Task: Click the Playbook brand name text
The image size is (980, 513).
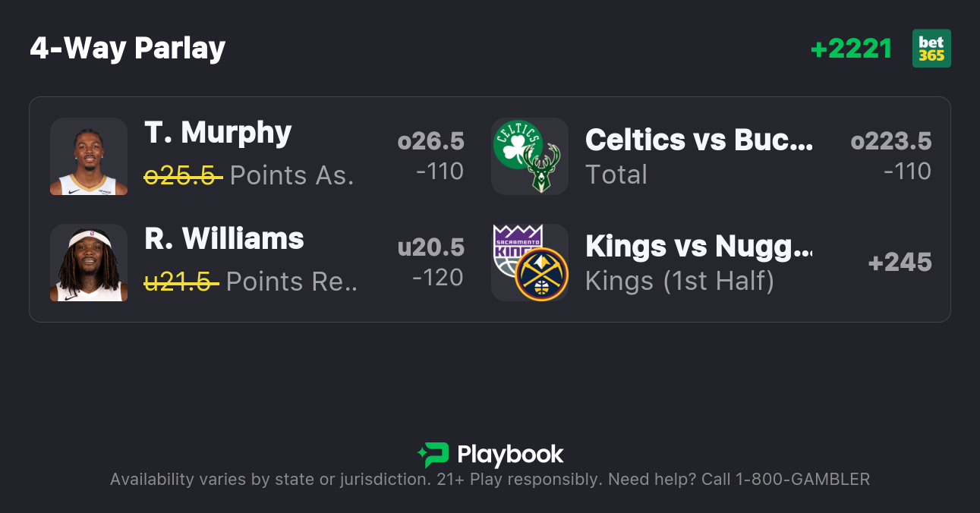Action: (510, 455)
